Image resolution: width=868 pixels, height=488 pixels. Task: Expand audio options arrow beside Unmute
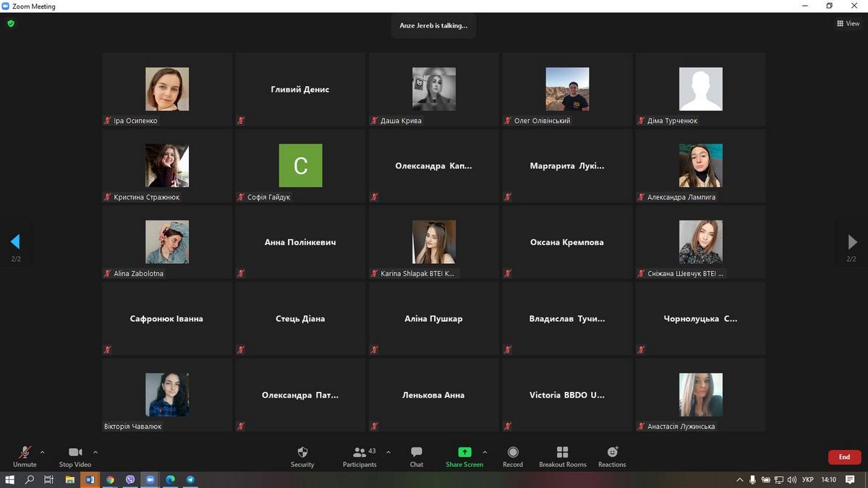[43, 453]
